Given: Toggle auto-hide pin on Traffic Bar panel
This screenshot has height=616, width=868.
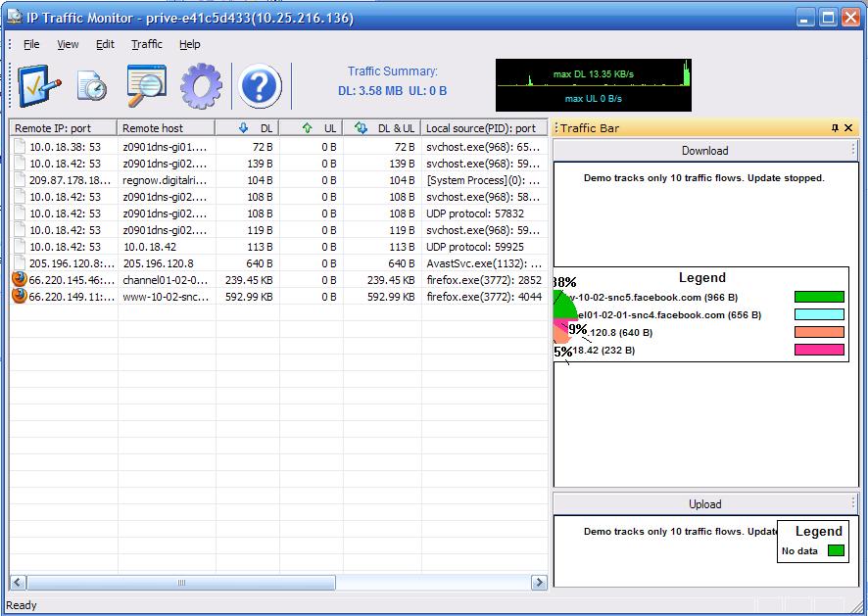Looking at the screenshot, I should pyautogui.click(x=833, y=127).
